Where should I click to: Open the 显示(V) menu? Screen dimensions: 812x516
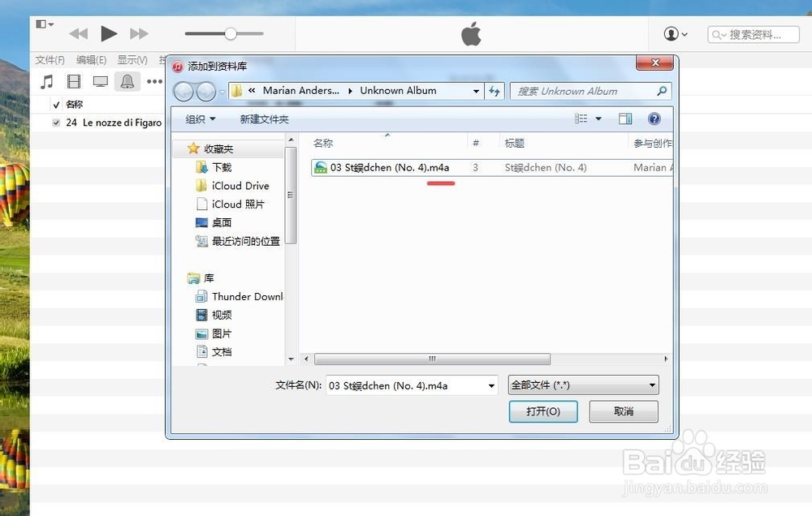(132, 60)
